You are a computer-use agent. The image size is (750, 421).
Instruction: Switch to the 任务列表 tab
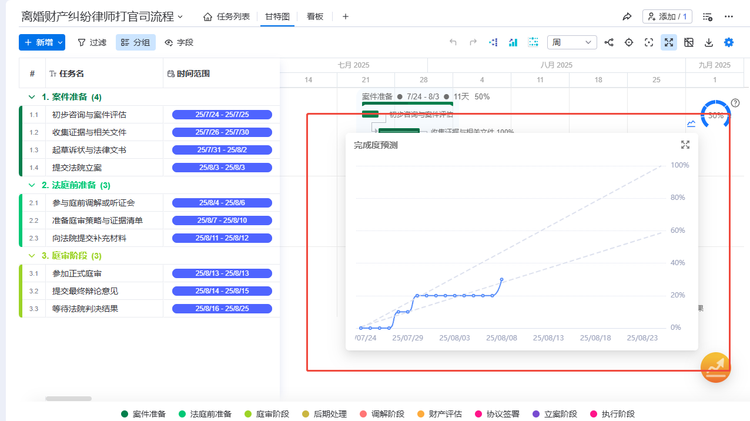[226, 17]
